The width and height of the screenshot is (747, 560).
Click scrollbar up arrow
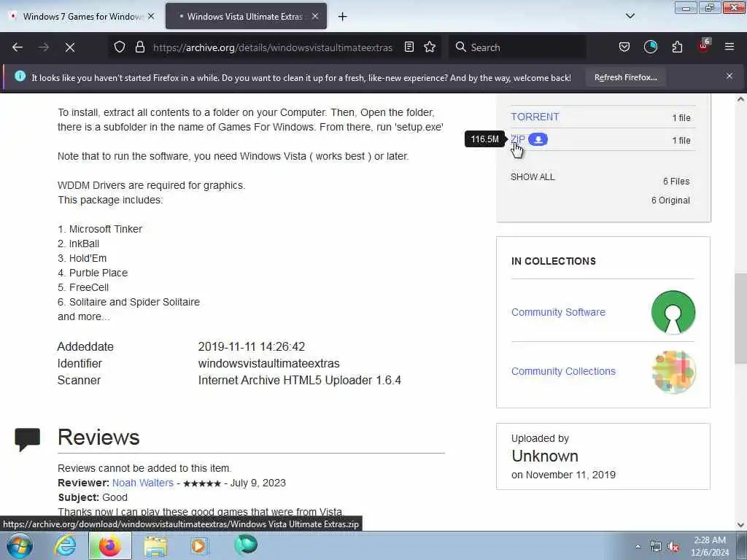740,99
